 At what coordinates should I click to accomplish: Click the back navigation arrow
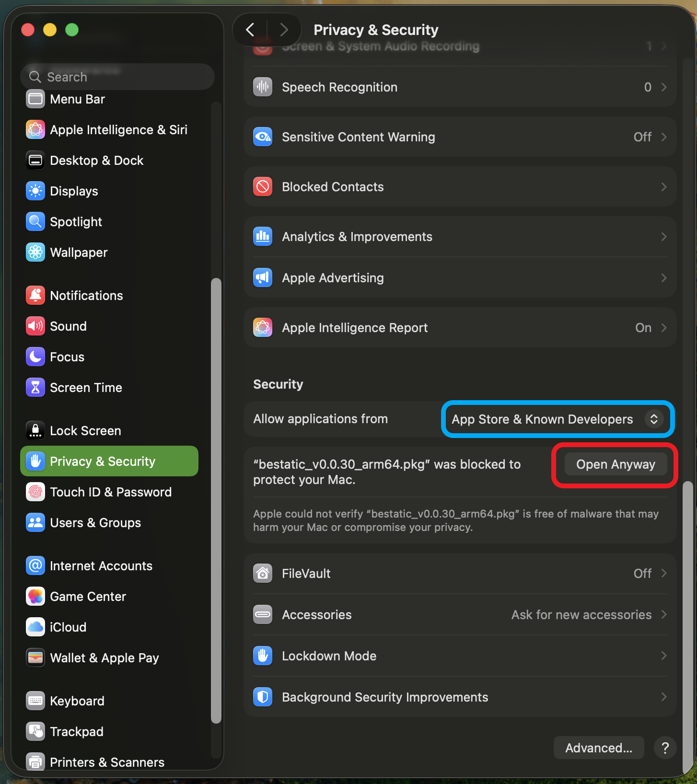tap(250, 30)
